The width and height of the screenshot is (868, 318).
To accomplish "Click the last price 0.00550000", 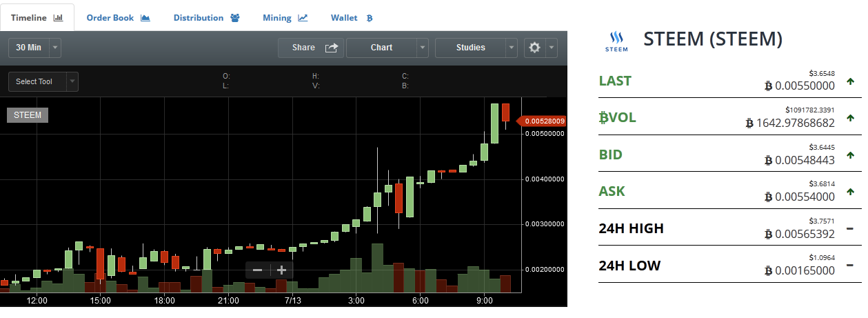I will (x=800, y=86).
